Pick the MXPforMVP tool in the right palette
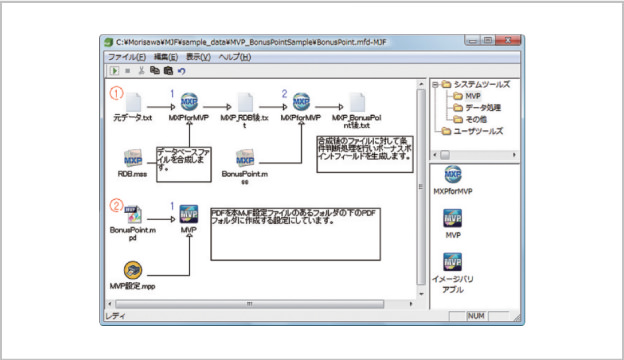The image size is (624, 360). [x=453, y=174]
